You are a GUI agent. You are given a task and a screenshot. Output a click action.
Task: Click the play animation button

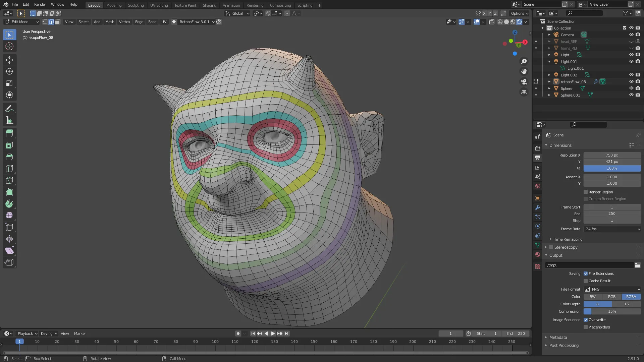[x=273, y=334]
